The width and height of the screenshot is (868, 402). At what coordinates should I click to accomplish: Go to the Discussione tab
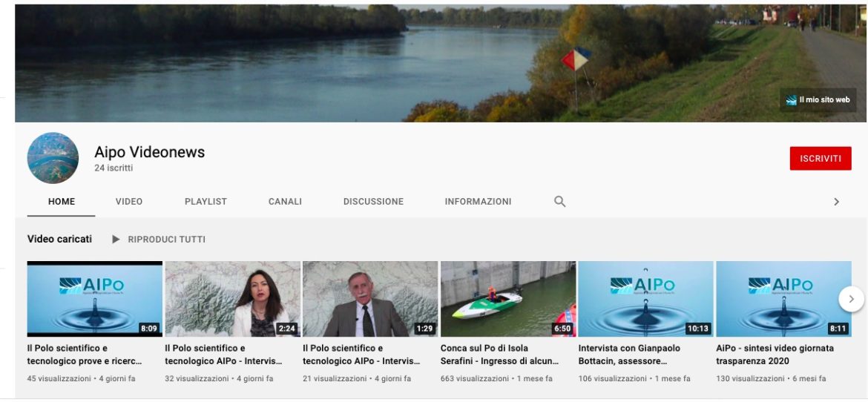pos(373,201)
